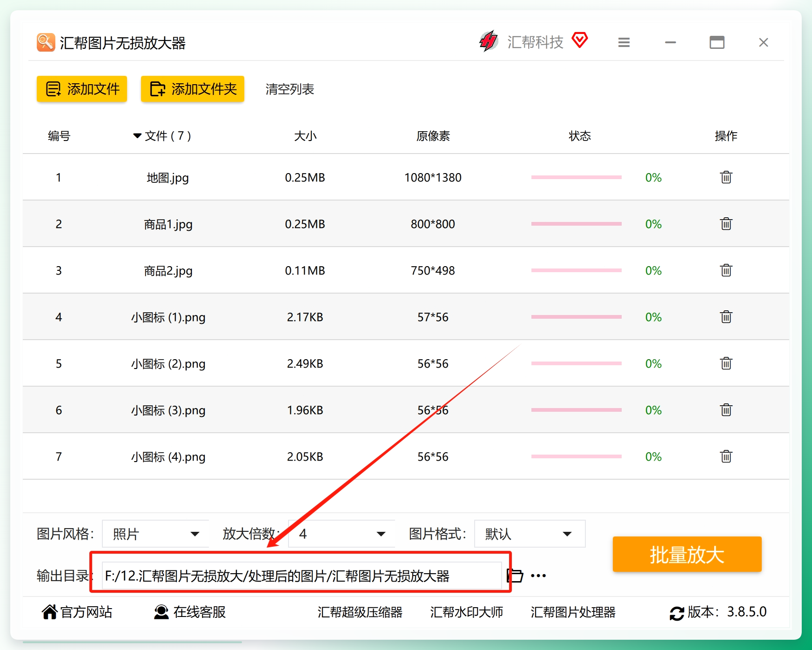Screen dimensions: 812x650
Task: Click progress bar of 小图标 (4).png
Action: point(577,456)
